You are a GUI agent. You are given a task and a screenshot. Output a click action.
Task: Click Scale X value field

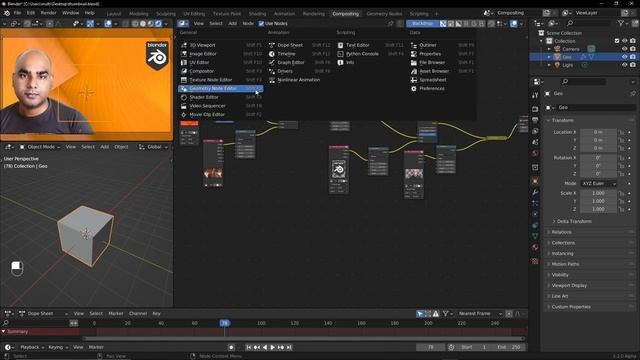pyautogui.click(x=598, y=193)
